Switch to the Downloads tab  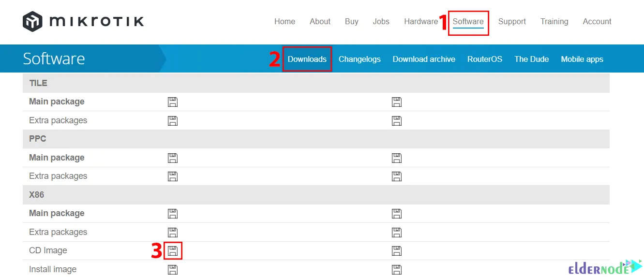(x=307, y=59)
